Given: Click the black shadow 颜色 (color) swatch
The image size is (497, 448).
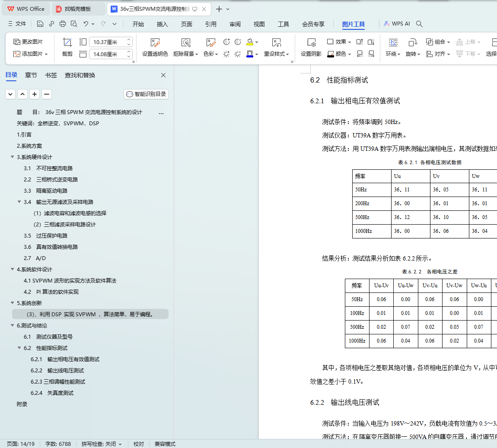Looking at the screenshot, I should (x=331, y=54).
